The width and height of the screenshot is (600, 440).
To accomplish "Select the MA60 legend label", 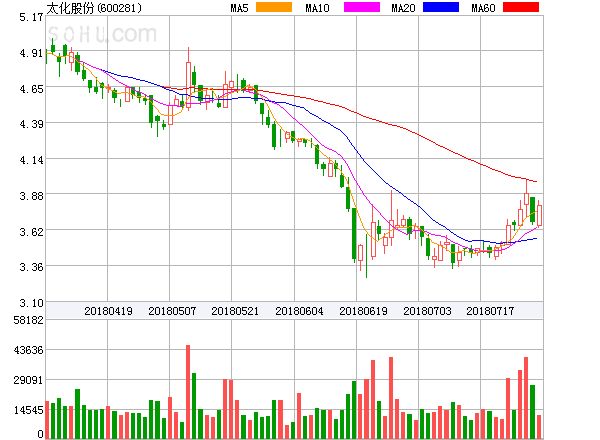I will point(483,8).
